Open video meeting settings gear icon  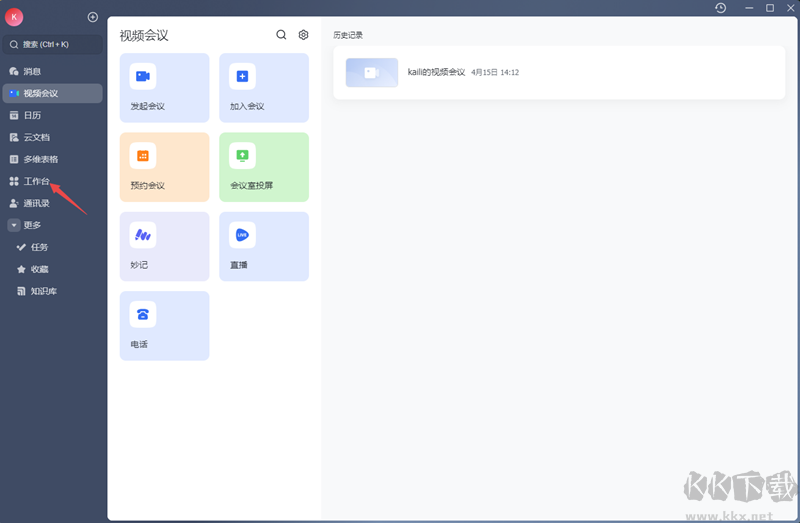[304, 35]
